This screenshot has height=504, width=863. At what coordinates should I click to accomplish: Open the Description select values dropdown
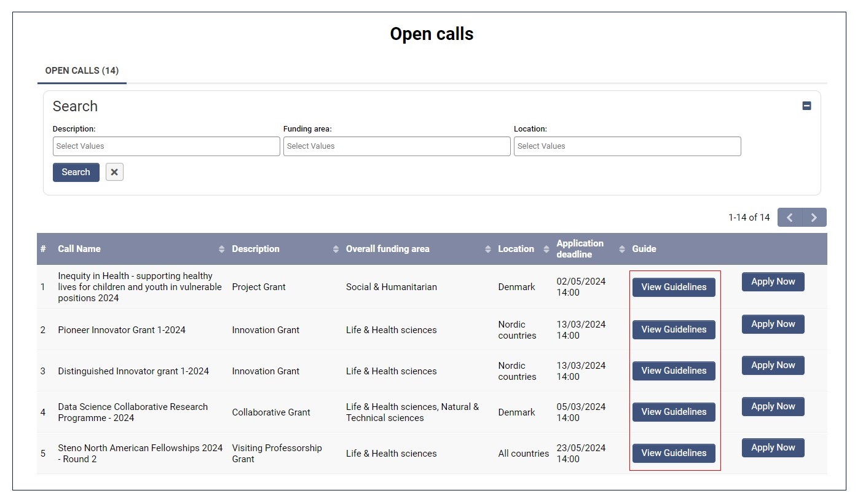point(166,146)
